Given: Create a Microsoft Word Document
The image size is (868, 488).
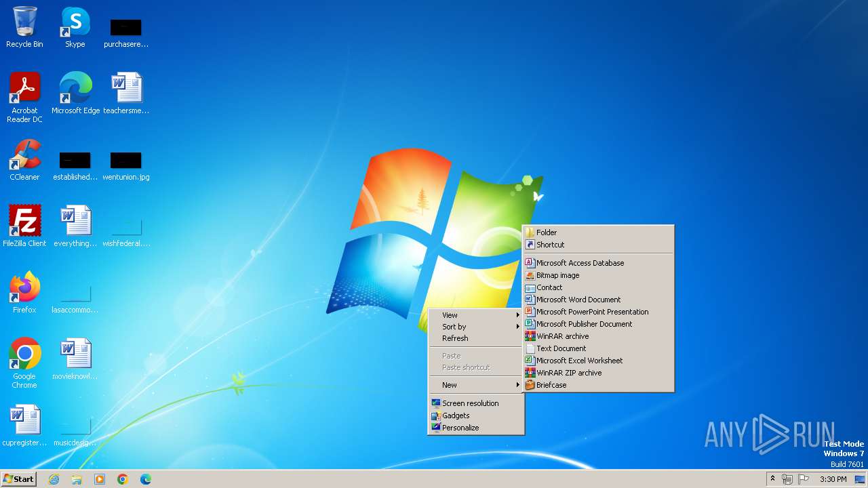Looking at the screenshot, I should (598, 300).
